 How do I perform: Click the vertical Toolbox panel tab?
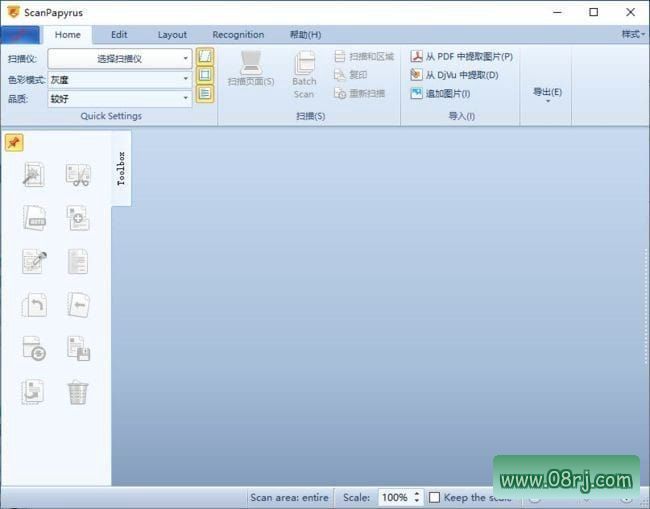click(x=121, y=168)
